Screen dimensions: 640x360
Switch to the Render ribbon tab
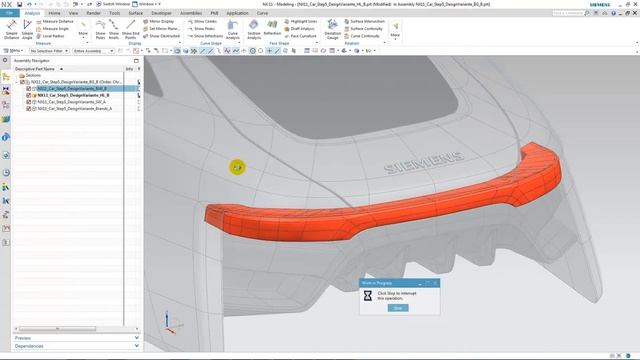(93, 13)
